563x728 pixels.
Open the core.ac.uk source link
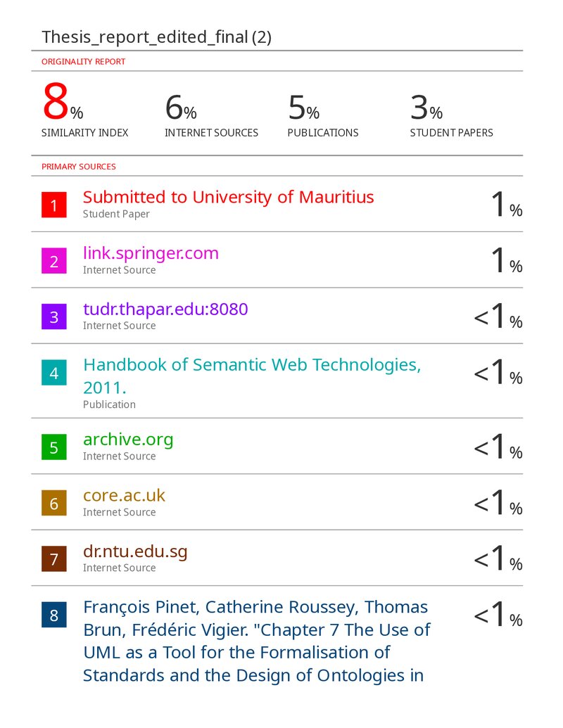[124, 495]
